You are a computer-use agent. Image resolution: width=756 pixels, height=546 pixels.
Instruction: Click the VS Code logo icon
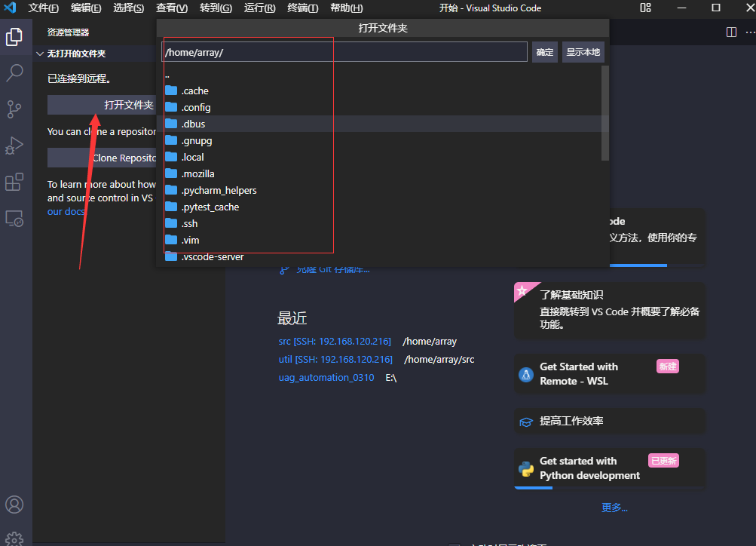[x=10, y=8]
